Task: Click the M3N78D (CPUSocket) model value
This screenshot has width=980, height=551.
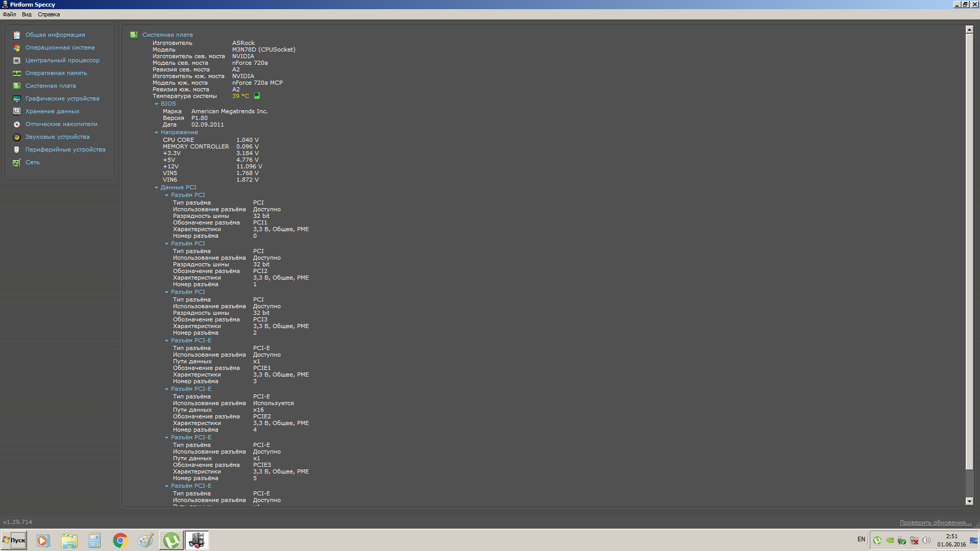Action: [264, 49]
